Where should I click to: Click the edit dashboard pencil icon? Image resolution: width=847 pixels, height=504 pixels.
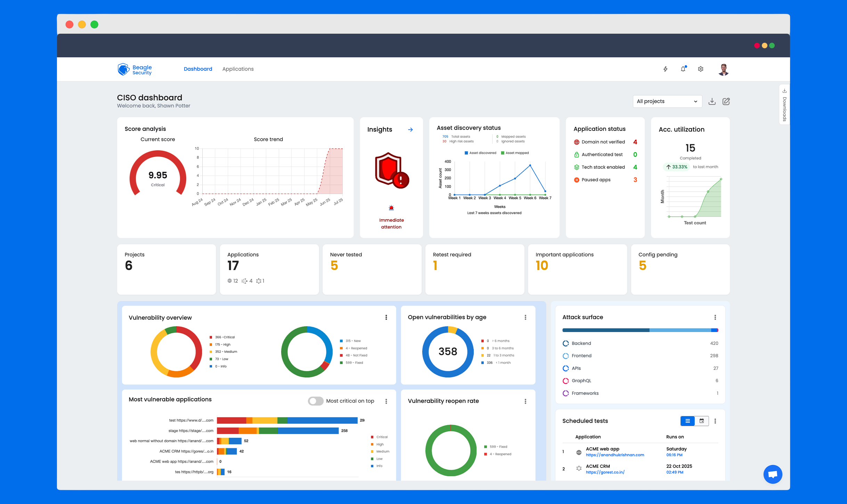[x=726, y=101]
